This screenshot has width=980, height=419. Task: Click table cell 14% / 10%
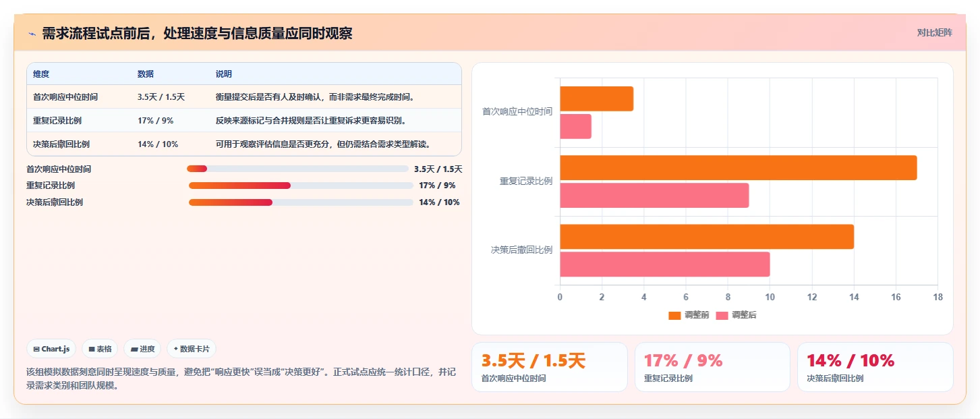(x=158, y=144)
